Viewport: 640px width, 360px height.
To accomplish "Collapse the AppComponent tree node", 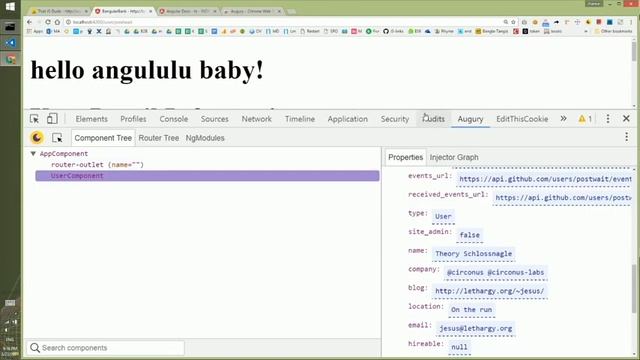I will [x=33, y=153].
